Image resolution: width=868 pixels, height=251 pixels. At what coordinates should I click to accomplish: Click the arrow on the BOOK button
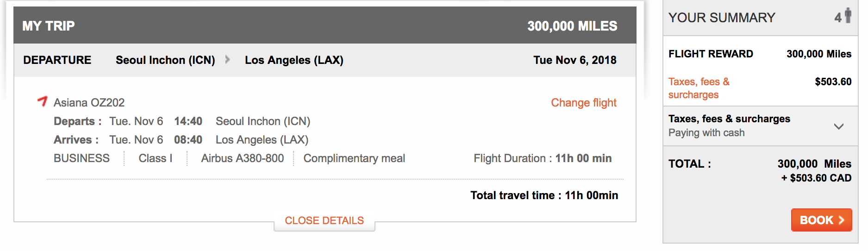tap(841, 220)
